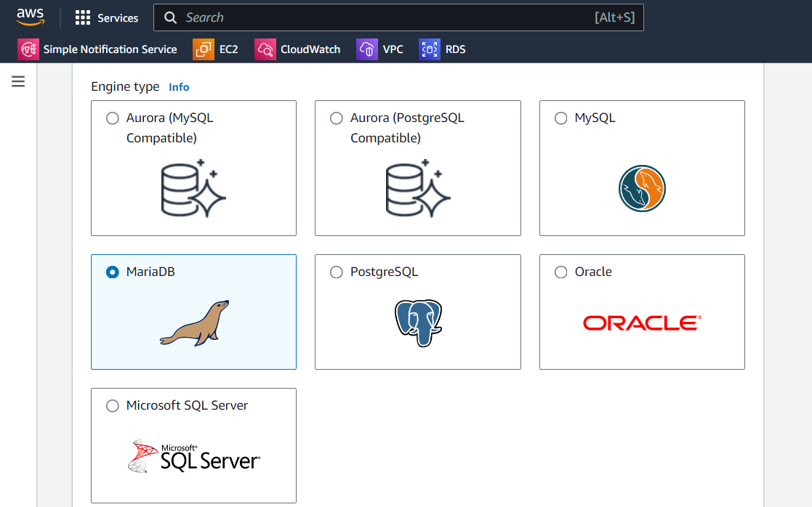The height and width of the screenshot is (507, 812).
Task: Click the PostgreSQL label text
Action: (385, 272)
